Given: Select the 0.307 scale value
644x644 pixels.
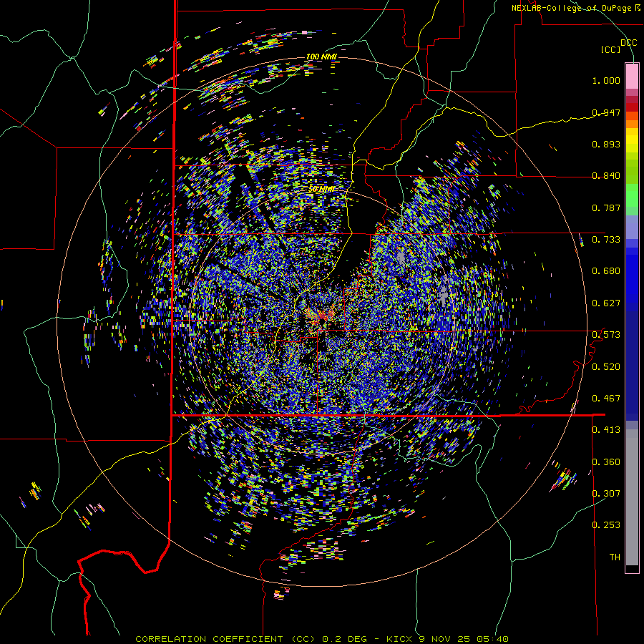Looking at the screenshot, I should click(x=606, y=493).
